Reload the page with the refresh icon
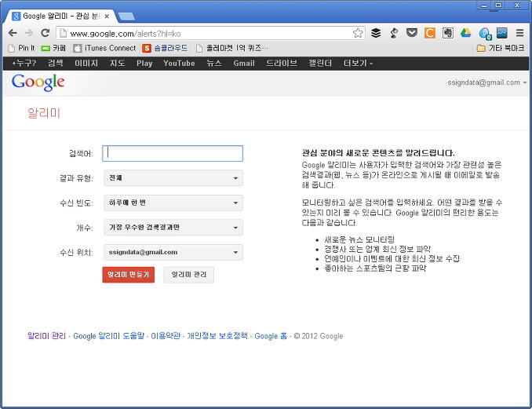Screen dimensions: 532x409 [x=46, y=33]
